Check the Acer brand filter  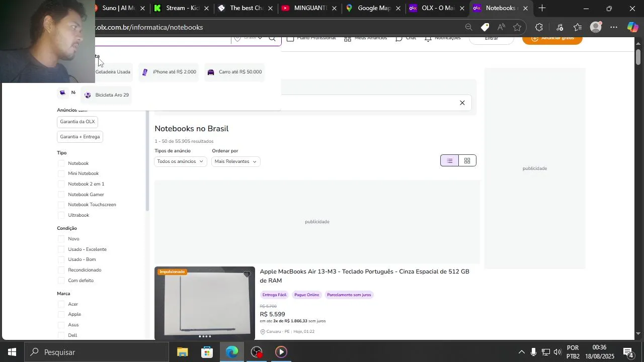tap(61, 304)
